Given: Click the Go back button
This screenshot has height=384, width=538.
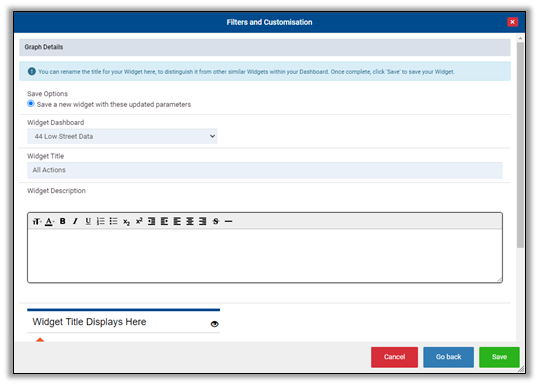Looking at the screenshot, I should tap(448, 357).
